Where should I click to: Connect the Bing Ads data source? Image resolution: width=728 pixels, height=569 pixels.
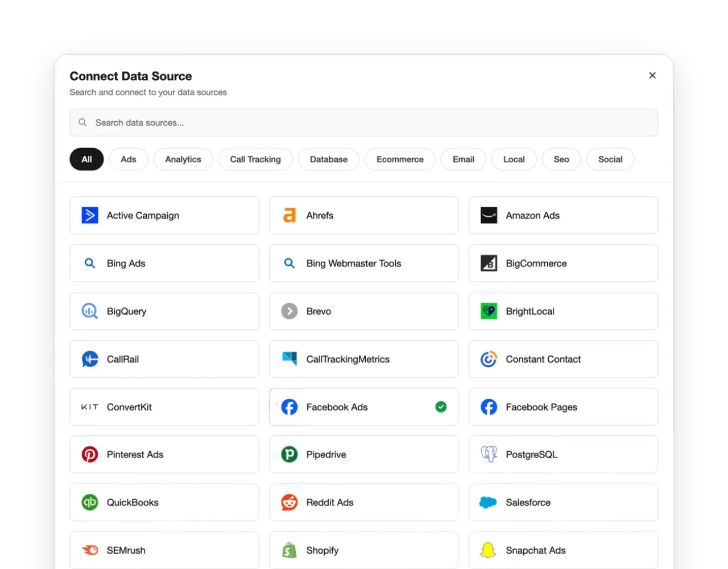click(164, 263)
